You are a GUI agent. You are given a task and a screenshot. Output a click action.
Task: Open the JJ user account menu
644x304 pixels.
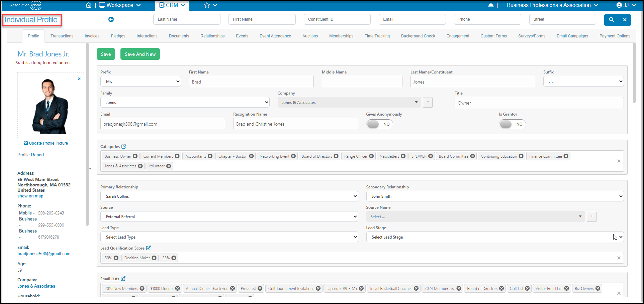click(x=626, y=5)
